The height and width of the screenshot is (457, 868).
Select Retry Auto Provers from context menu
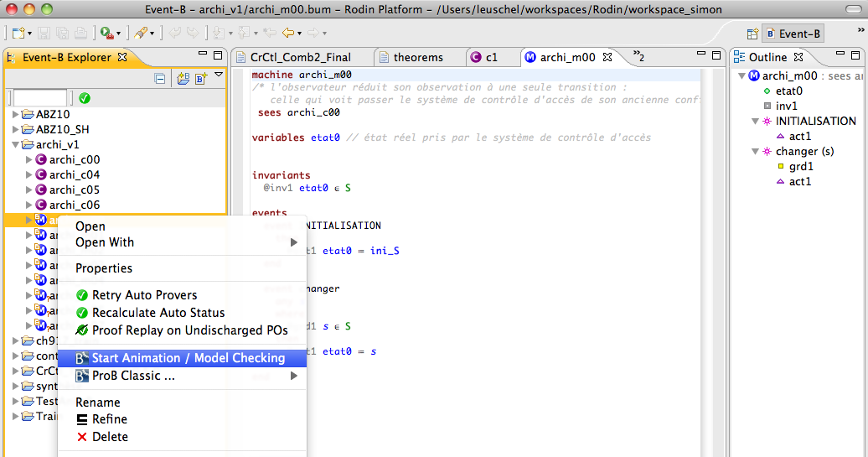144,295
